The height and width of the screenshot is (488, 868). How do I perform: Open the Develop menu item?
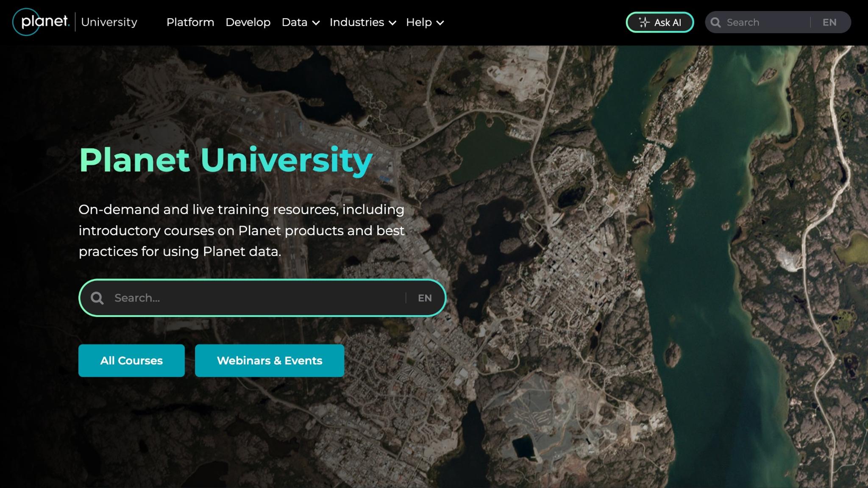click(x=248, y=22)
